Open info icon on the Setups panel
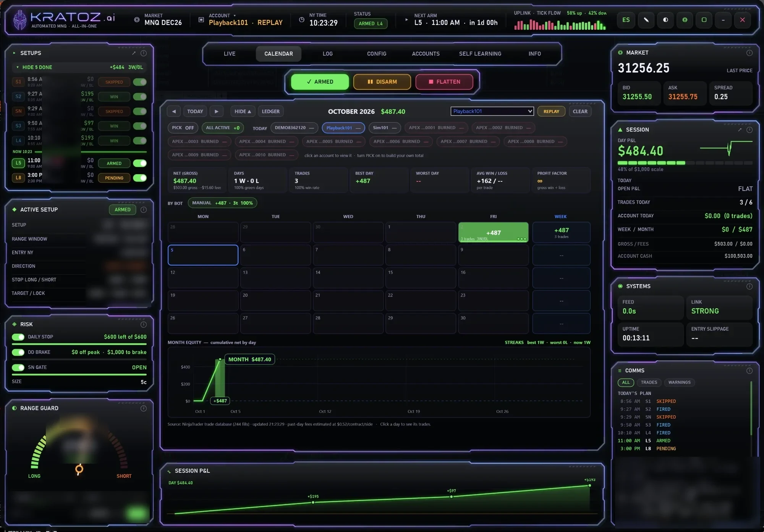 click(144, 53)
